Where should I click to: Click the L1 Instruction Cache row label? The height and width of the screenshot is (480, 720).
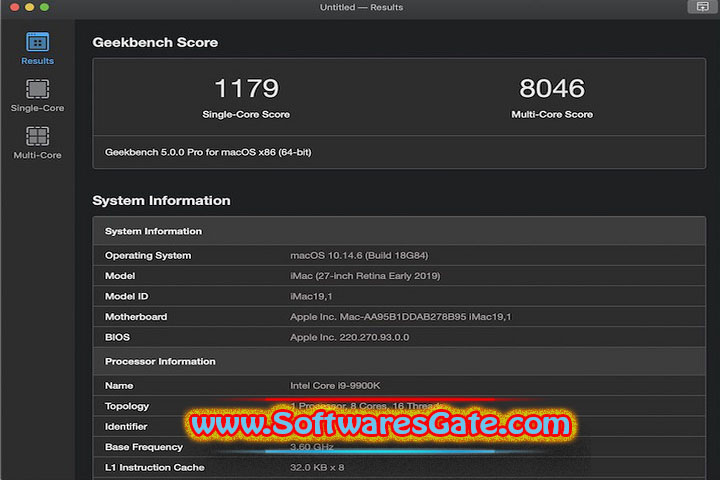tap(155, 467)
